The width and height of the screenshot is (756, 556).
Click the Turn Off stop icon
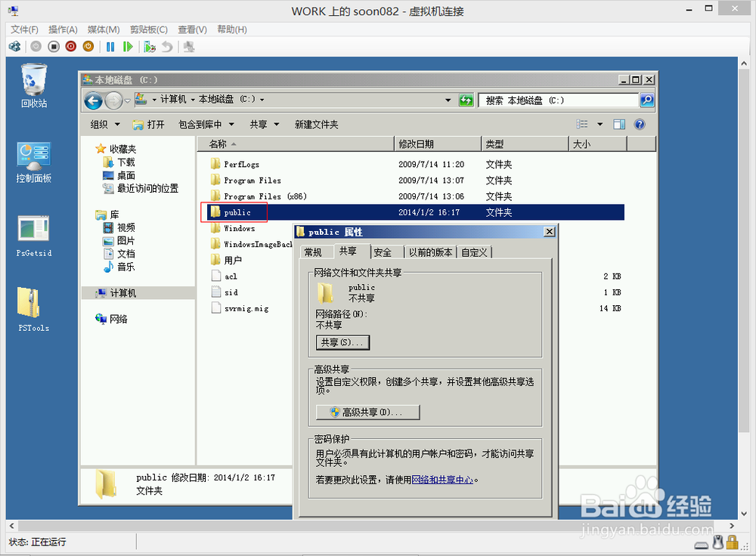54,47
